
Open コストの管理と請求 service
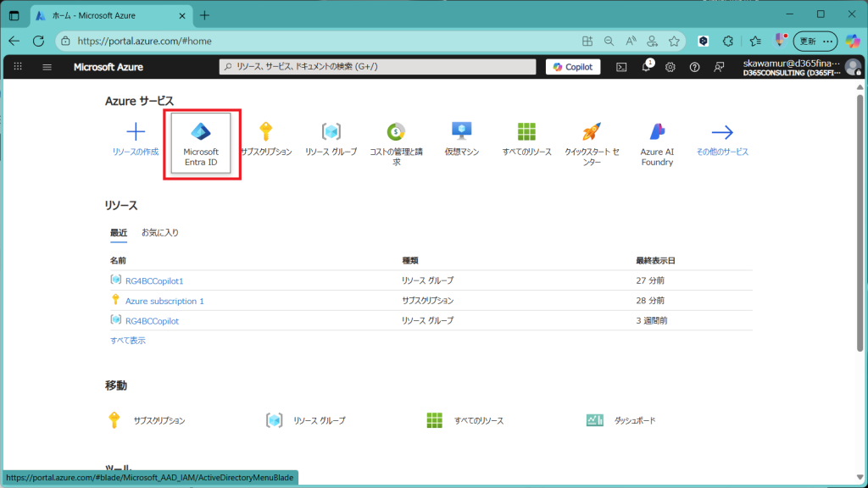(x=396, y=131)
